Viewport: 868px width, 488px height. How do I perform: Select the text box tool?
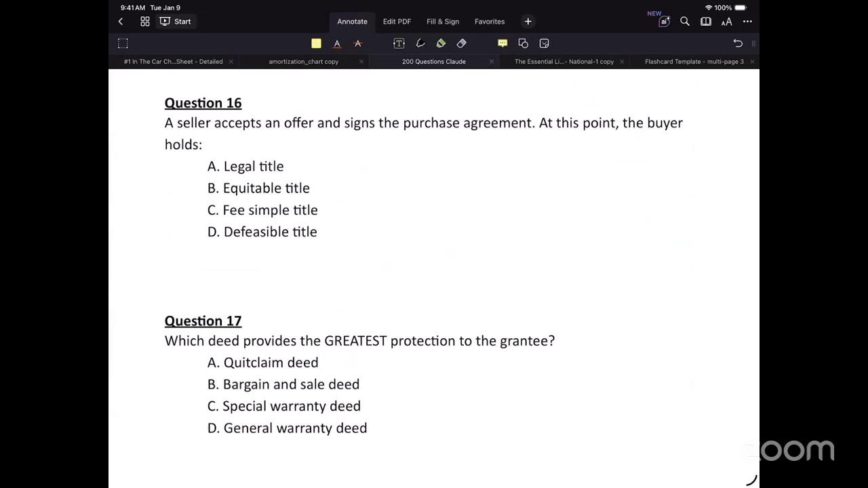pyautogui.click(x=399, y=43)
